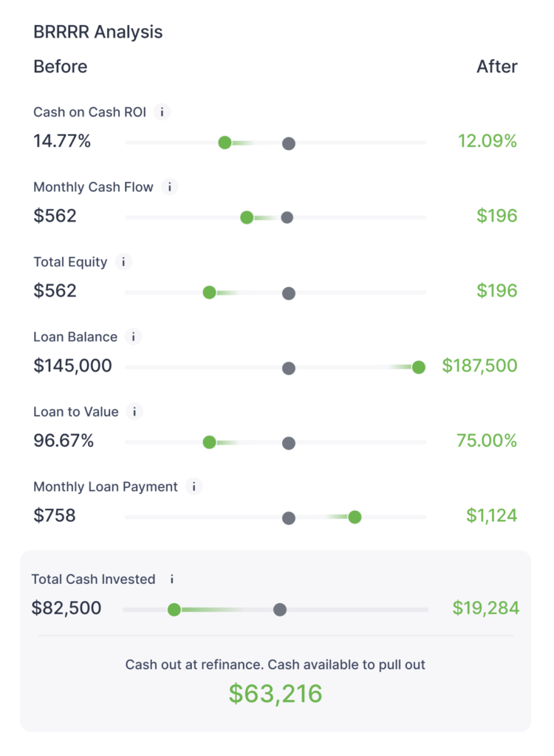Click the green Monthly Cash Flow slider handle
Screen dimensions: 554x756
247,217
